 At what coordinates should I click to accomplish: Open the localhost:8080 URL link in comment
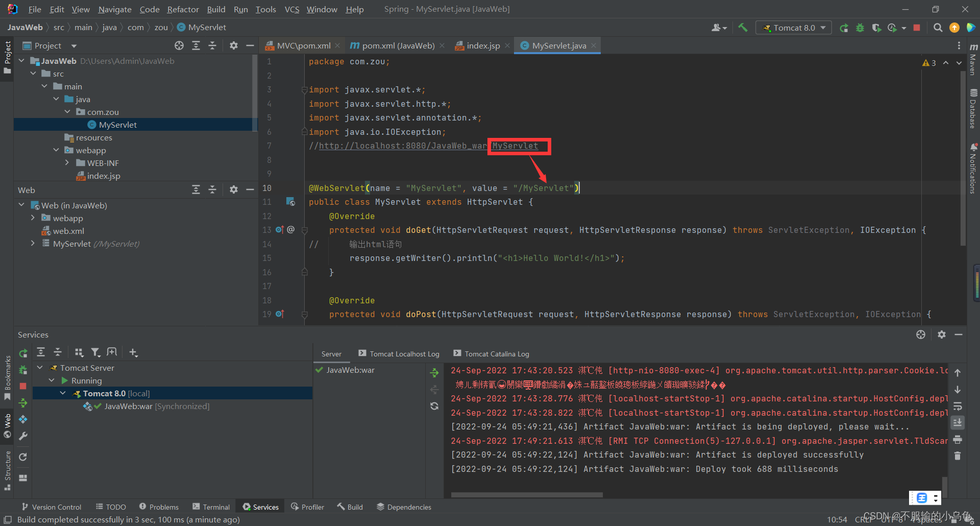pyautogui.click(x=428, y=146)
